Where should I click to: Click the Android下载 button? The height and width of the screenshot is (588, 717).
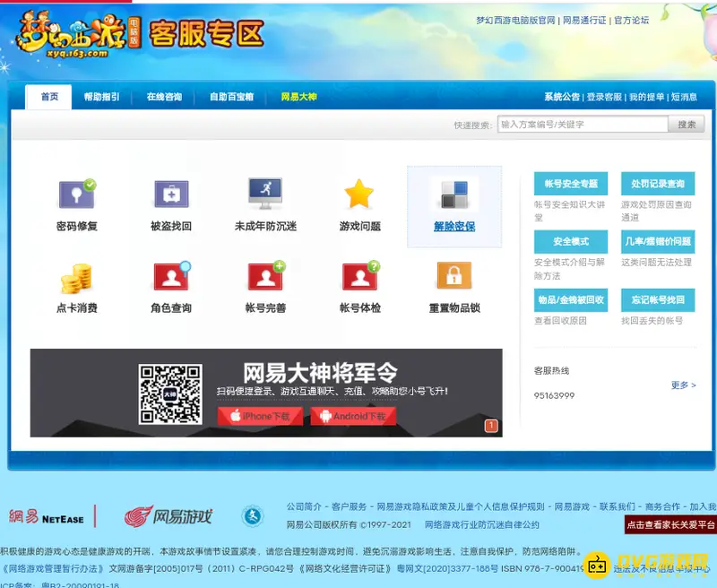(x=353, y=416)
